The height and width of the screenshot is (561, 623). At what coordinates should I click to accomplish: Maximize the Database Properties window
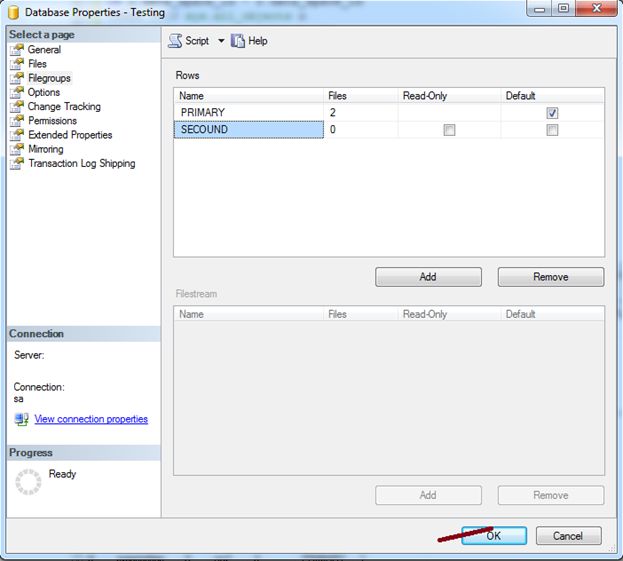[563, 8]
